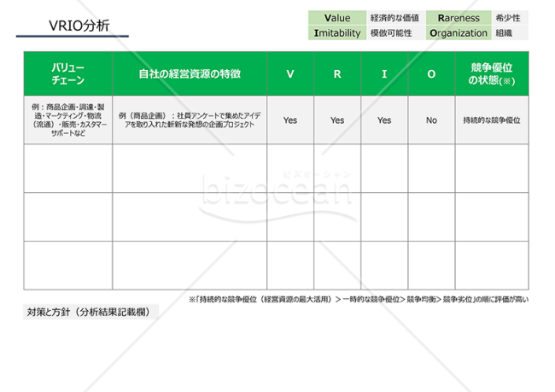Click the R column header

coord(337,73)
